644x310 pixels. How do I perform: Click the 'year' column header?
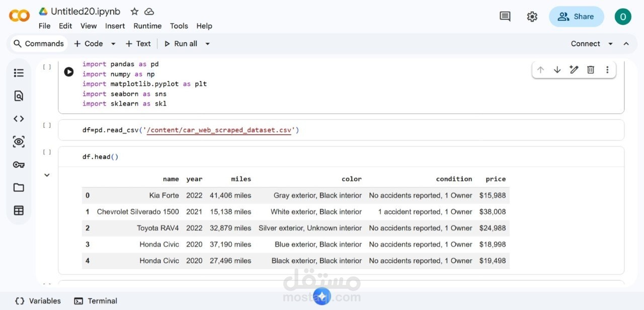194,179
